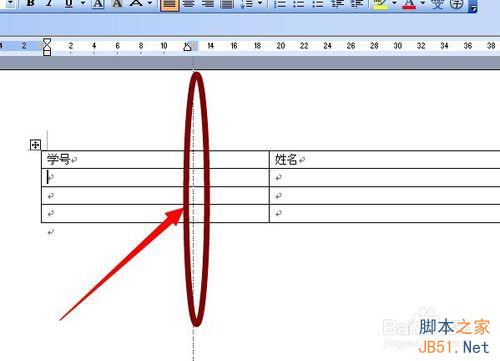500x361 pixels.
Task: Apply character border (boxed A)
Action: coord(98,3)
